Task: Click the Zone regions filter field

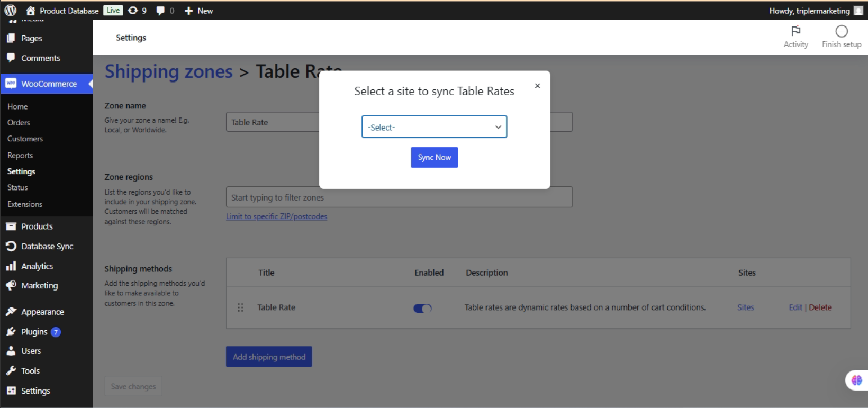Action: coord(399,197)
